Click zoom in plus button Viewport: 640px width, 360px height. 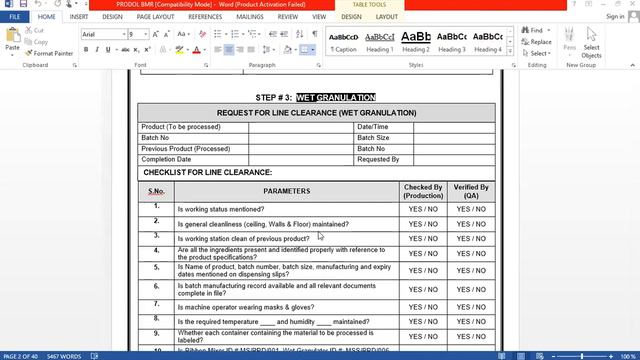click(x=611, y=356)
